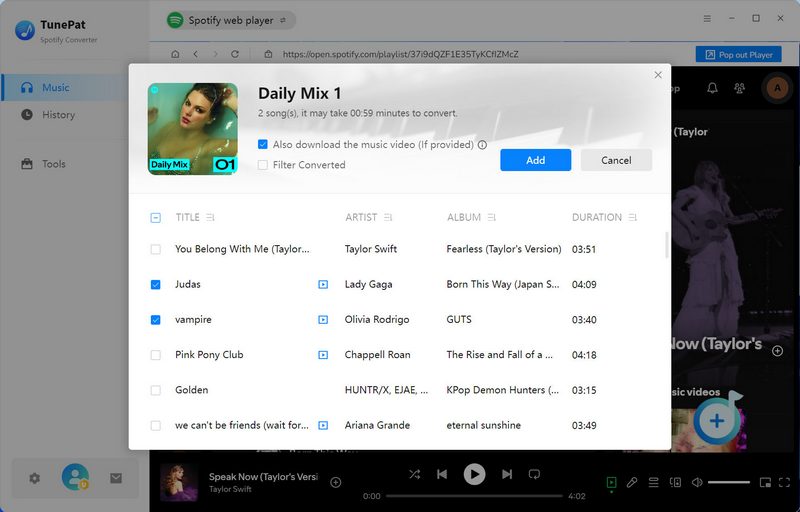Viewport: 800px width, 512px height.
Task: Toggle repeat in the player bar
Action: pyautogui.click(x=534, y=474)
